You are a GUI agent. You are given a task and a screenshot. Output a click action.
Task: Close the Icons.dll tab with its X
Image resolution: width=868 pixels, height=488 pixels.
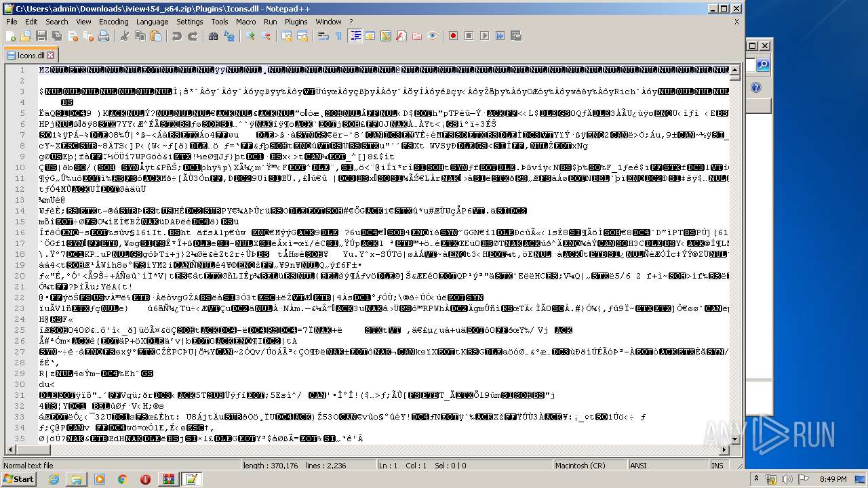pos(50,56)
